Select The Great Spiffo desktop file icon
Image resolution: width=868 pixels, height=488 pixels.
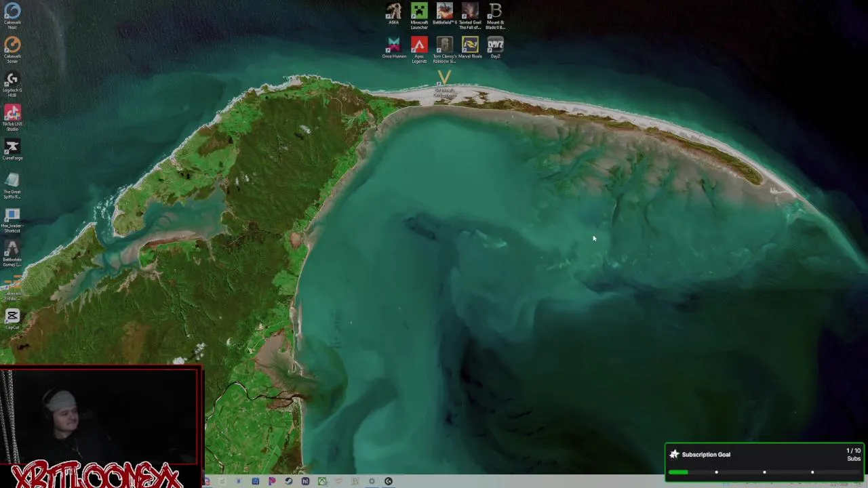12,185
